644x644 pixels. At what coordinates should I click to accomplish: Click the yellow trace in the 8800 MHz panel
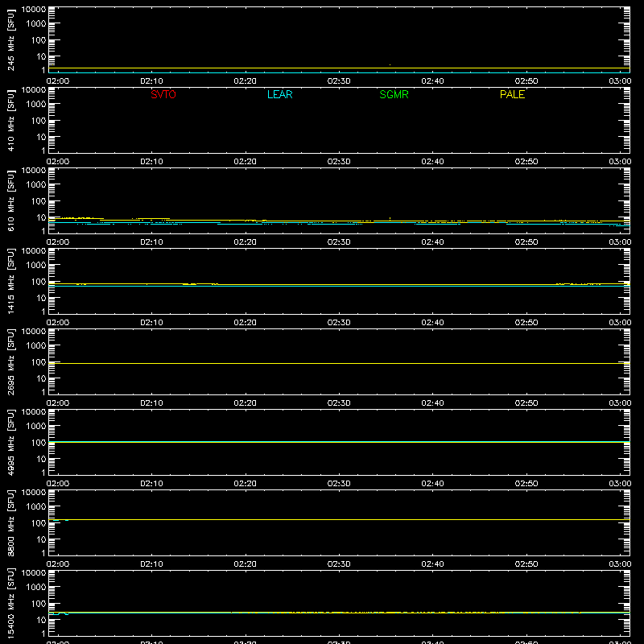(339, 519)
